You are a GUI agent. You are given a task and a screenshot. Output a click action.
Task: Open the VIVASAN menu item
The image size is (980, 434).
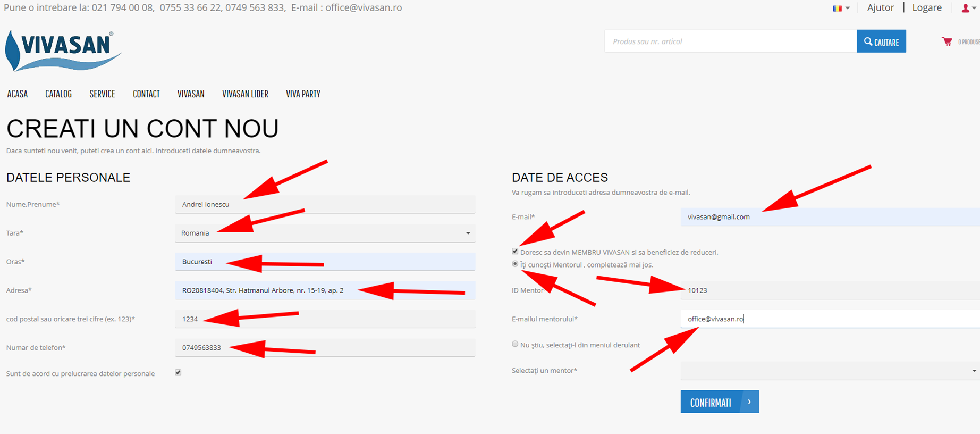click(x=191, y=94)
